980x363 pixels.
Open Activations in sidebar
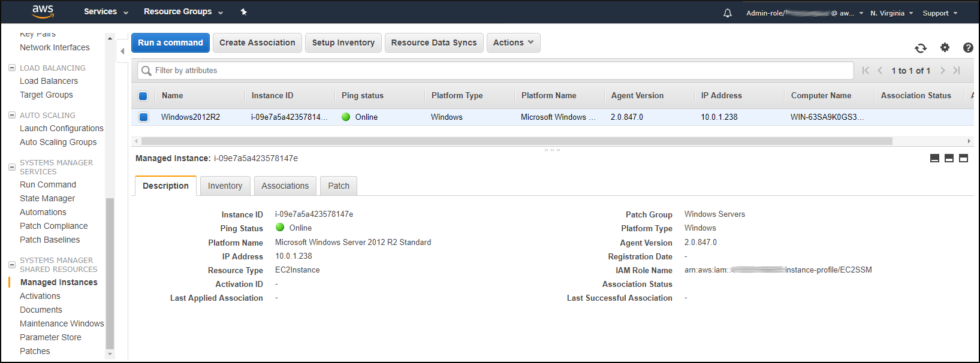40,296
